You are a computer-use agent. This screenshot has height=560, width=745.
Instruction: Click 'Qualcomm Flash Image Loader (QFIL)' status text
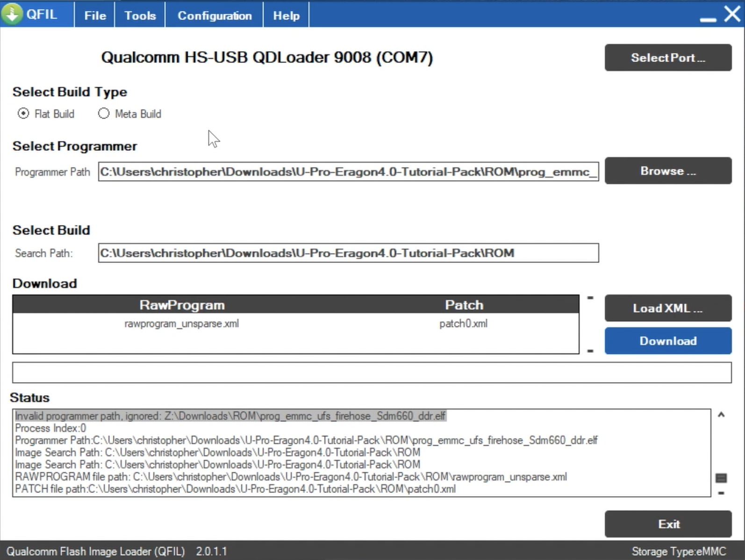pyautogui.click(x=95, y=551)
